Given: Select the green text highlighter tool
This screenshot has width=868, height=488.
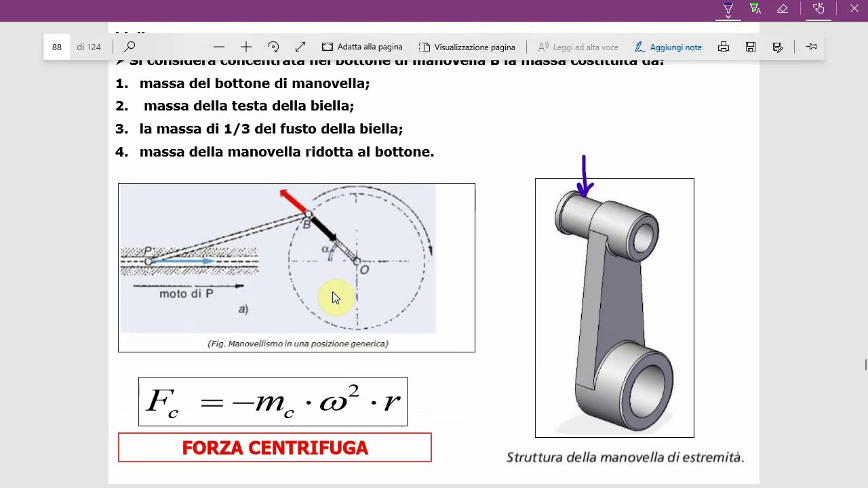Looking at the screenshot, I should click(755, 9).
